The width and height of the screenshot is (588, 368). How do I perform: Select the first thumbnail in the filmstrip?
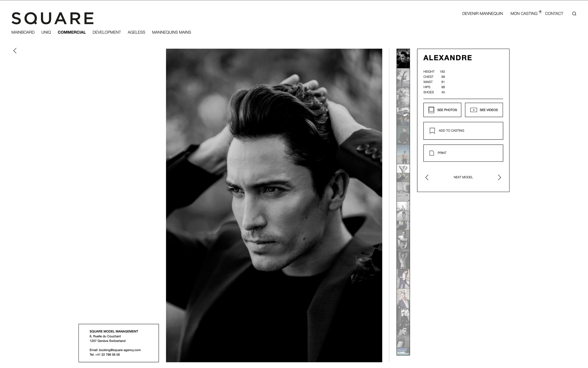click(403, 58)
